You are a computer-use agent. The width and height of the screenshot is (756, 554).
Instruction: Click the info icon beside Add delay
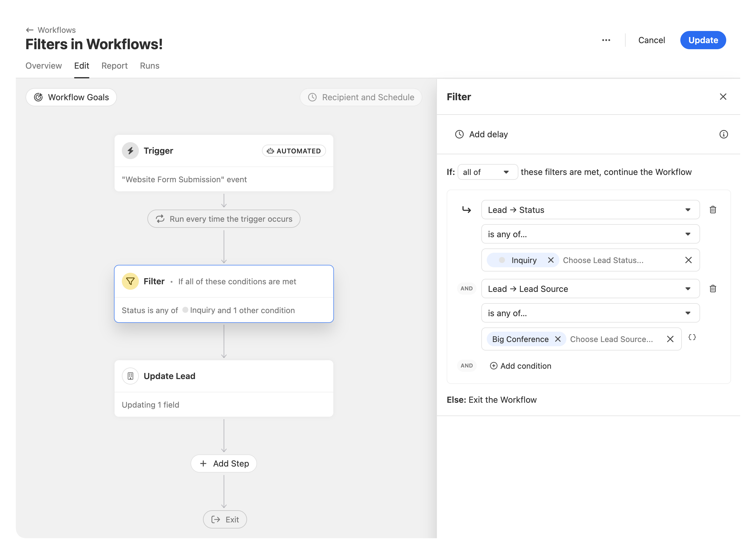(x=723, y=134)
